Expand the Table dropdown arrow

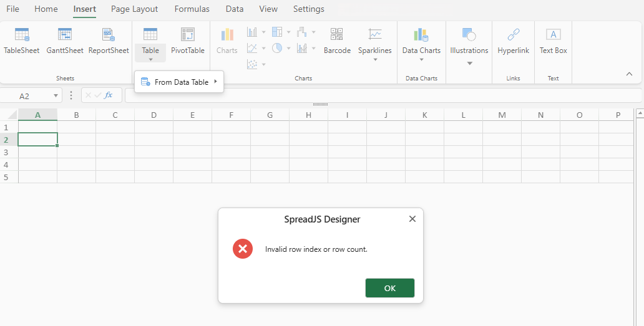[150, 59]
